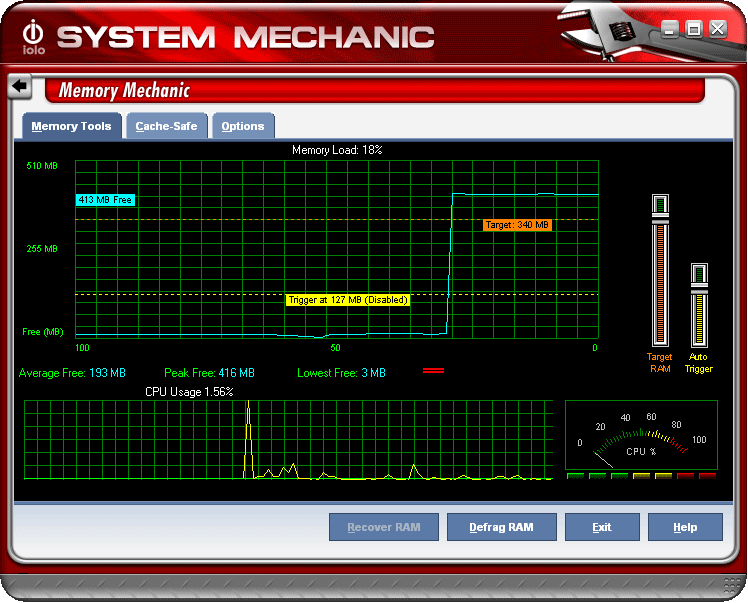Click the Lowest Free: 3 MB readout

342,373
